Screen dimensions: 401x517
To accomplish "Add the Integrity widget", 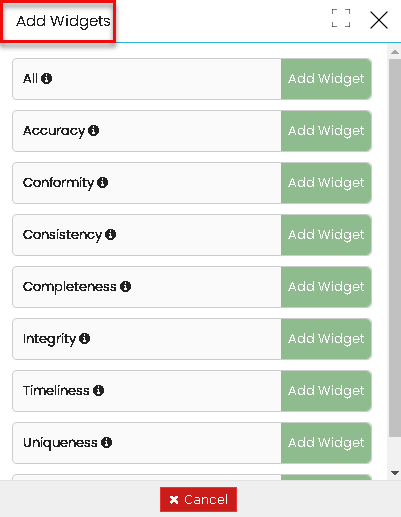I will [326, 339].
